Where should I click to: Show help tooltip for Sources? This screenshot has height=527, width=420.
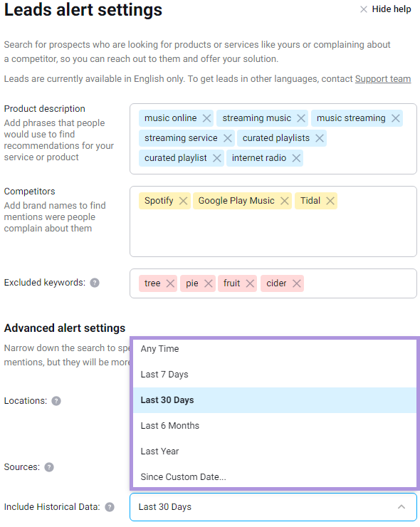click(49, 467)
